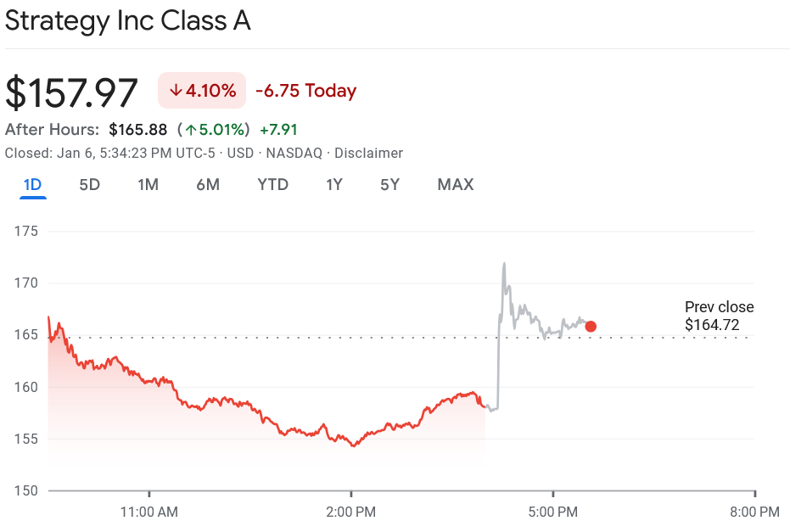Select the red dot marker on the chart
This screenshot has height=532, width=790.
591,325
